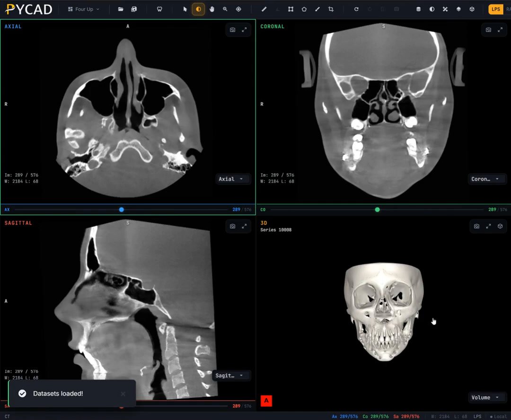Click the crossed tools icon

pos(445,9)
